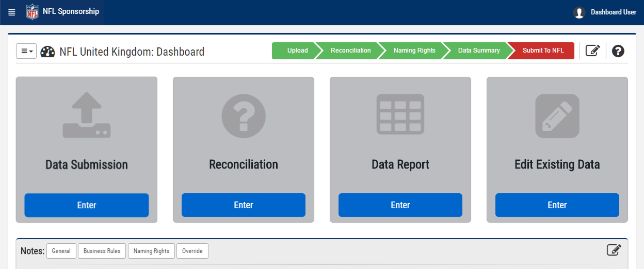This screenshot has height=269, width=644.
Task: Click the Data Submission upload icon
Action: pos(87,115)
